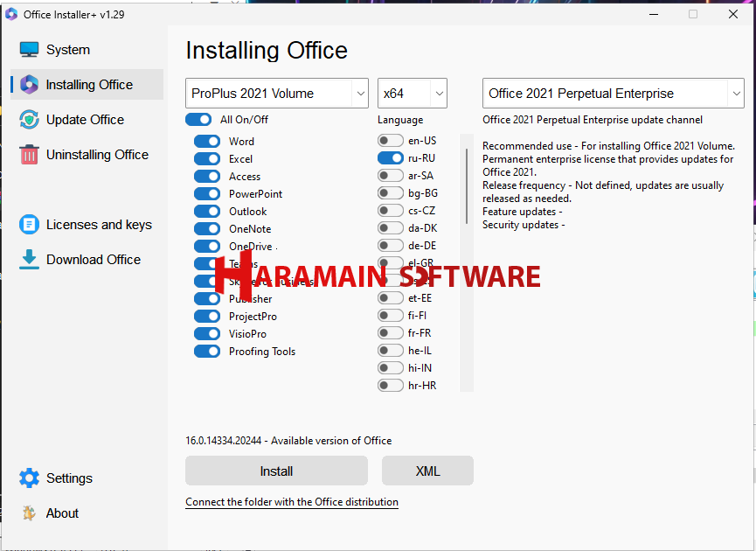Enable the en-US language toggle
This screenshot has height=551, width=756.
391,141
